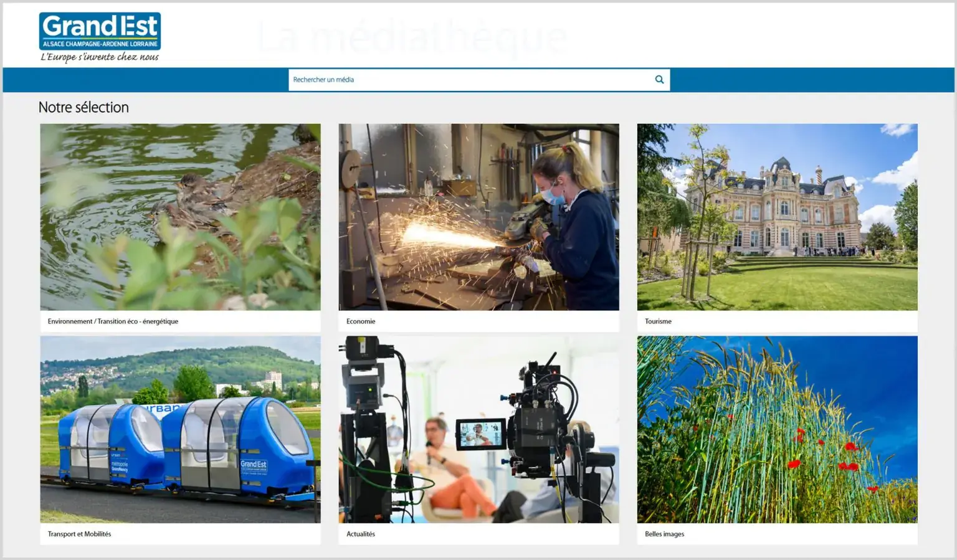Select the 'Transport et Mobilités' caption
This screenshot has width=957, height=560.
click(x=79, y=534)
